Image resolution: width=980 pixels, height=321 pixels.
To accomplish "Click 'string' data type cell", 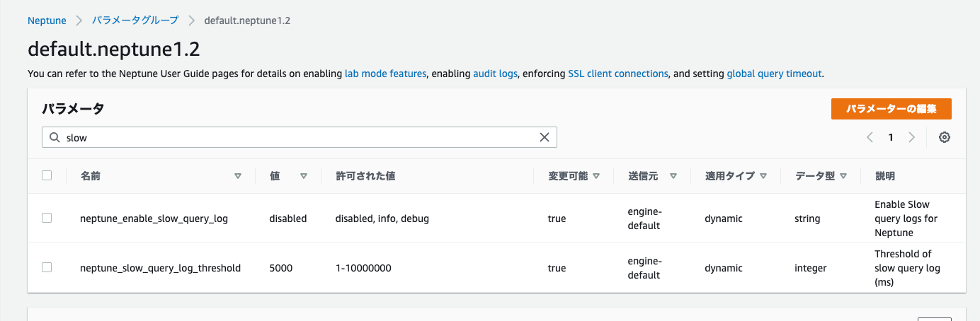I will click(807, 218).
